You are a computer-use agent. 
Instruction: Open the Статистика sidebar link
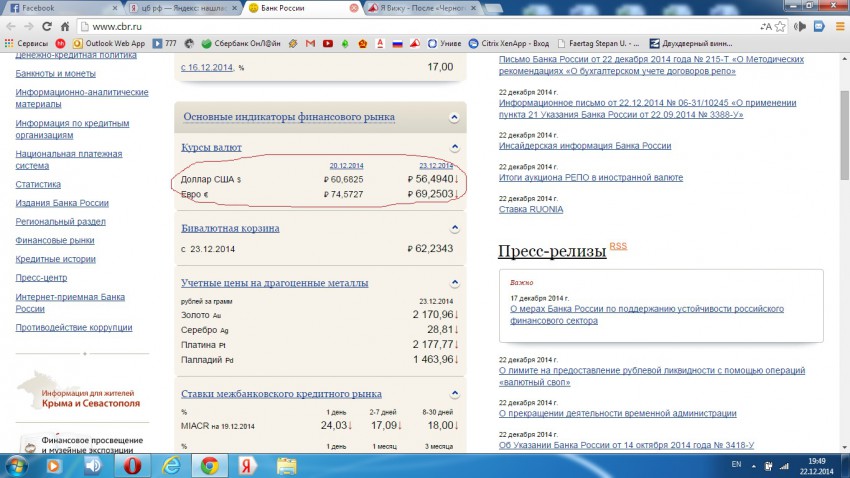tap(38, 184)
